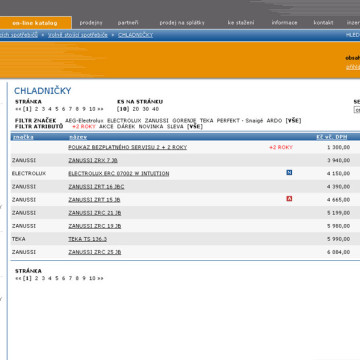Click the CHLADNIČKY breadcrumb link

pos(135,35)
